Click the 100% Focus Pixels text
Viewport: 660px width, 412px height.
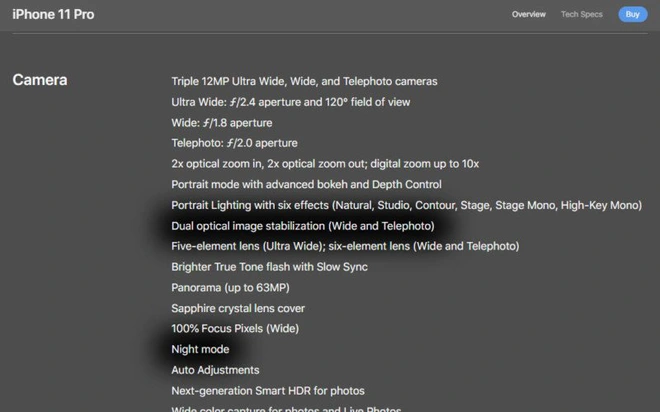pos(235,329)
